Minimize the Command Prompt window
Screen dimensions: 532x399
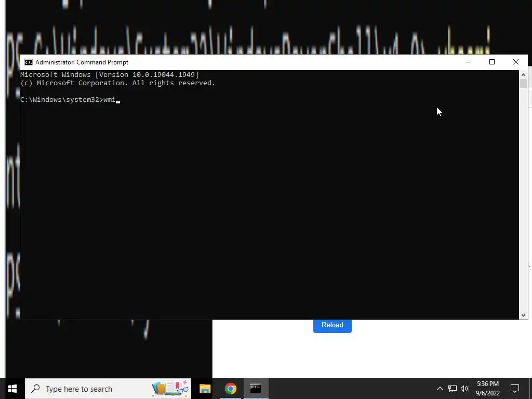(x=469, y=62)
